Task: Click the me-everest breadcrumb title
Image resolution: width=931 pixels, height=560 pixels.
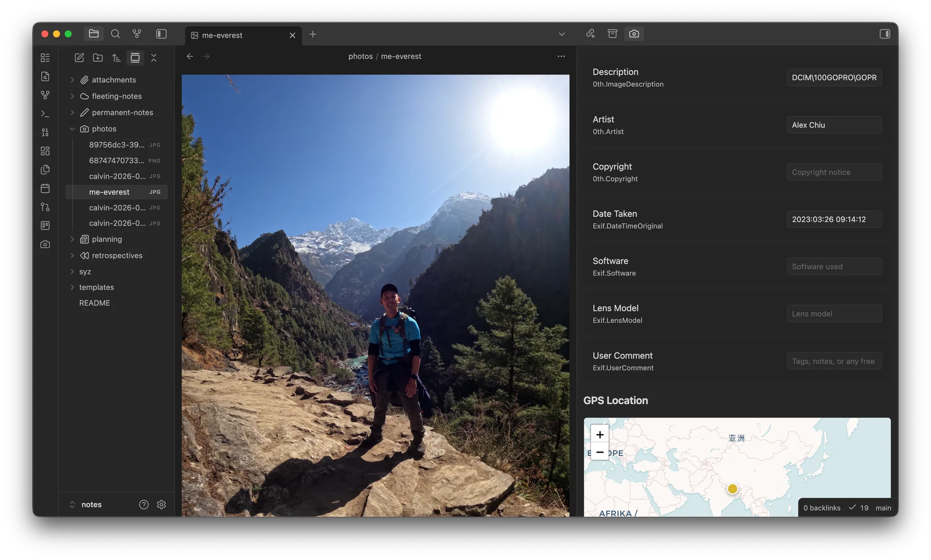Action: pos(401,56)
